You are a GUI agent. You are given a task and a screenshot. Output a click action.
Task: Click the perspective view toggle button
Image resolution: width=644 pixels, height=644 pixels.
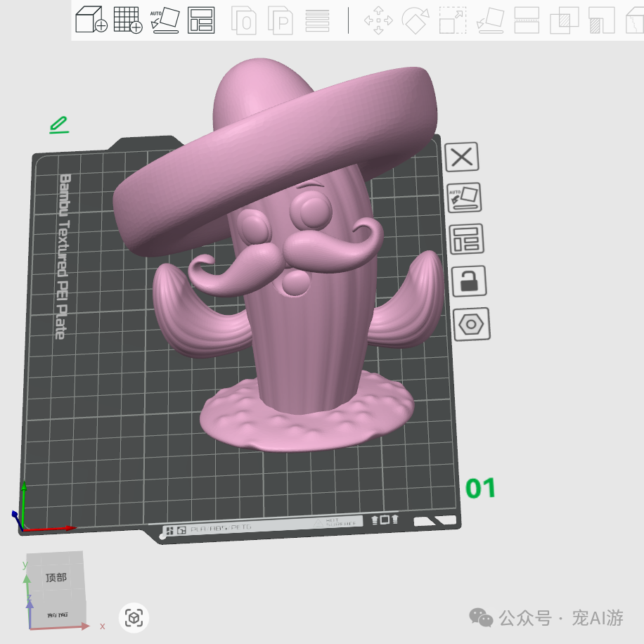134,618
